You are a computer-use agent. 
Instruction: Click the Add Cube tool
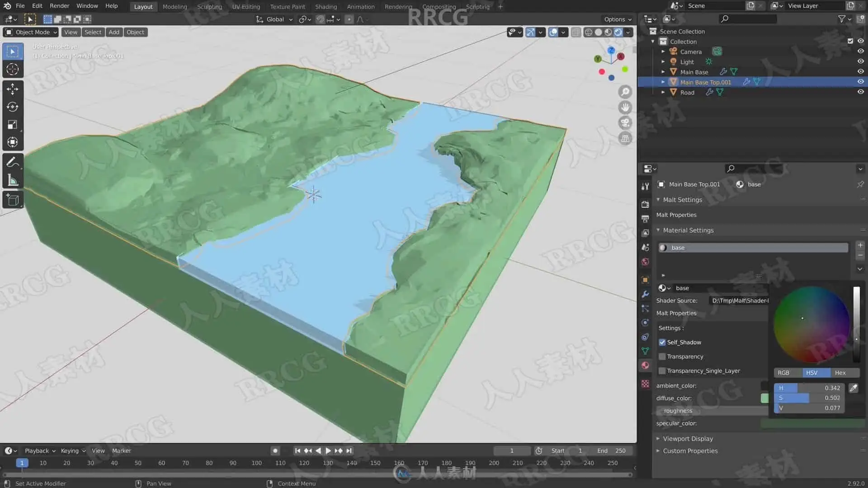(x=13, y=200)
